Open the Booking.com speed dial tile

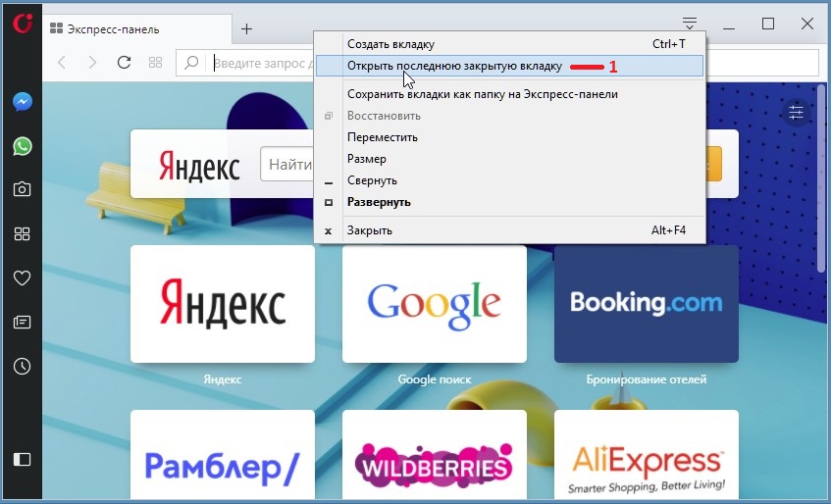click(647, 304)
